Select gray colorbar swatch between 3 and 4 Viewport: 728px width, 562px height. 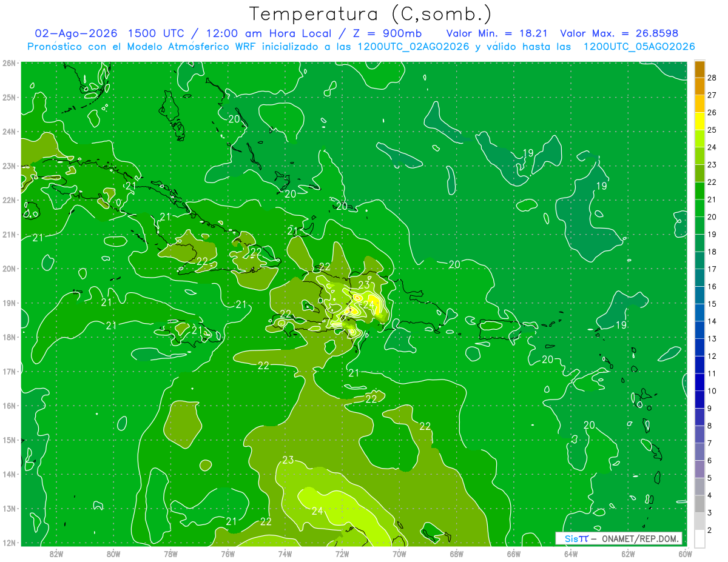(700, 504)
